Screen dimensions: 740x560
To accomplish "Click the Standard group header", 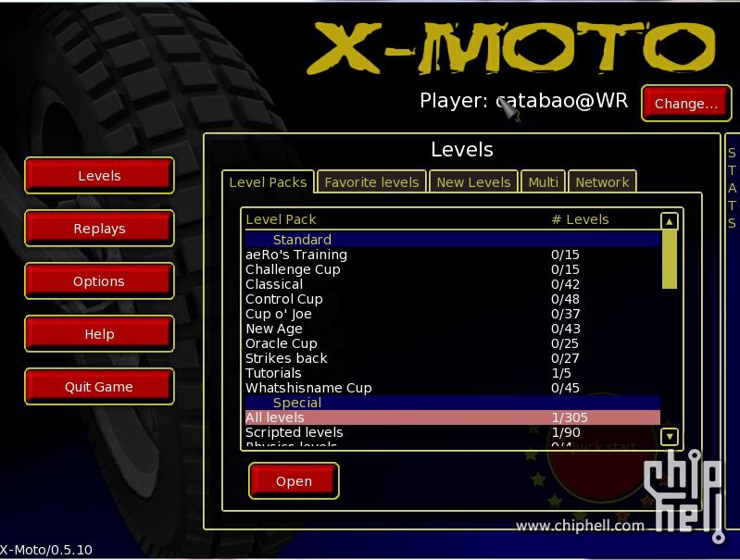I will tap(452, 240).
